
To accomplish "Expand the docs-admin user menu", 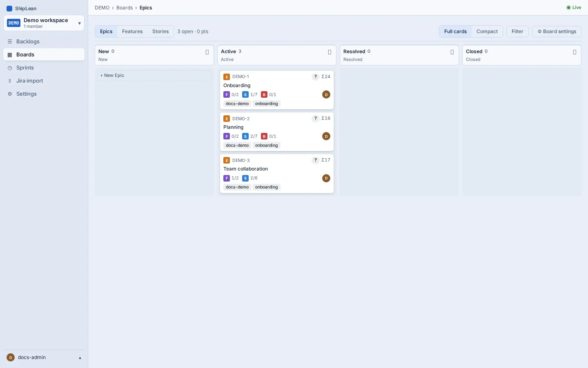I will coord(44,357).
